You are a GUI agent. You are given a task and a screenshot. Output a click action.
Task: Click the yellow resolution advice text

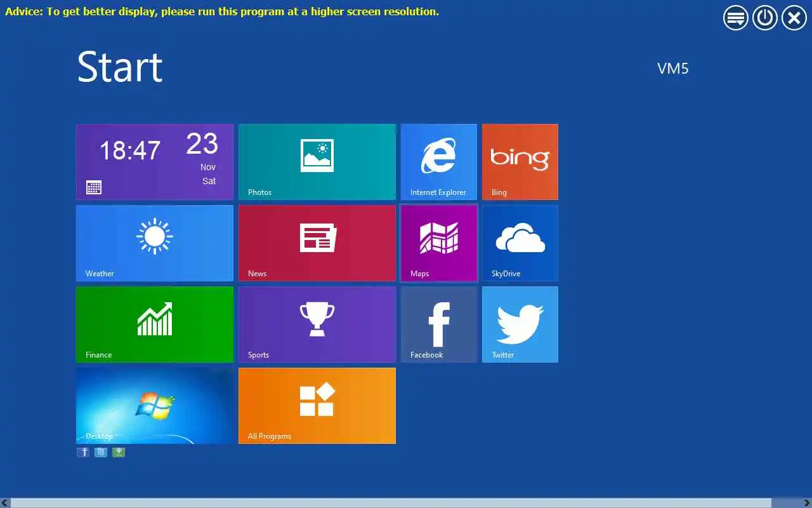[x=222, y=11]
